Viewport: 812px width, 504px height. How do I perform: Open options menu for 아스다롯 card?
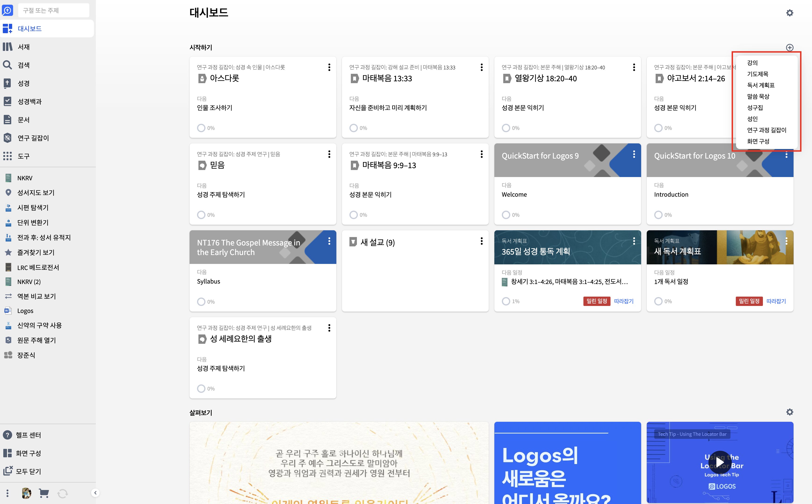point(329,67)
